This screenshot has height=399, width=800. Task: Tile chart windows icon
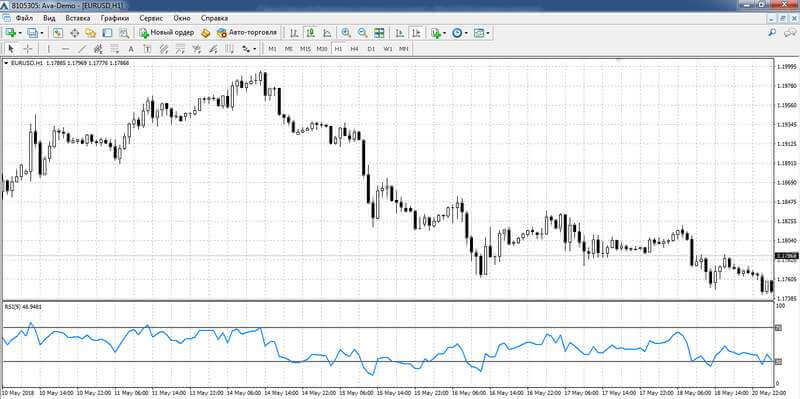(x=379, y=33)
